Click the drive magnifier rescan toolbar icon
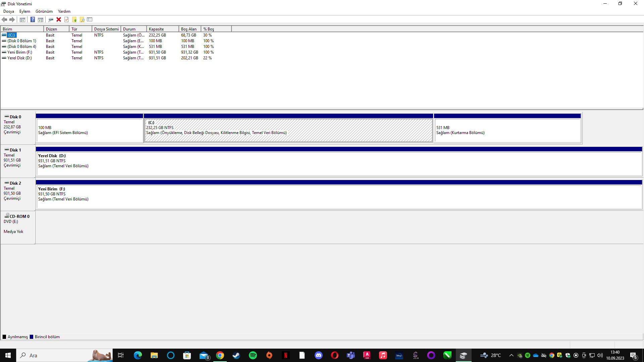 click(x=51, y=19)
